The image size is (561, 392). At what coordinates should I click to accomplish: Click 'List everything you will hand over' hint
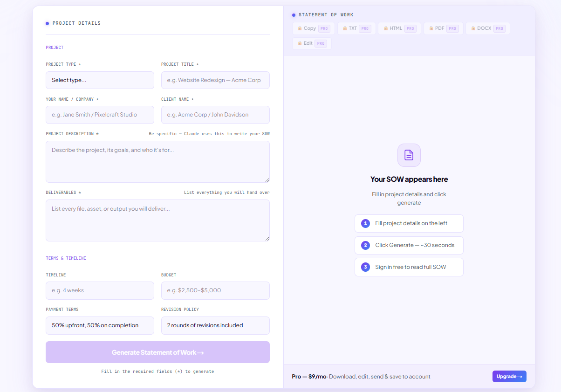tap(227, 193)
